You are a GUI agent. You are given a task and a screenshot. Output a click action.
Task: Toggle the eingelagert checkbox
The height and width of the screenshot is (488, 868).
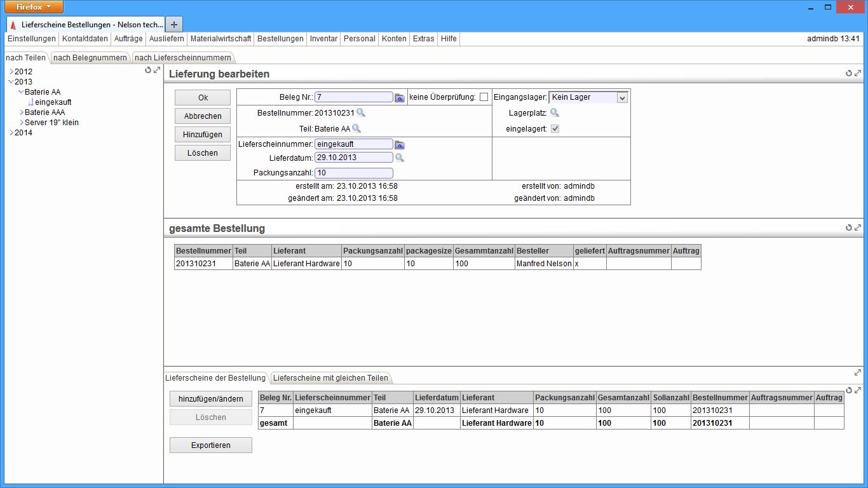pyautogui.click(x=555, y=129)
